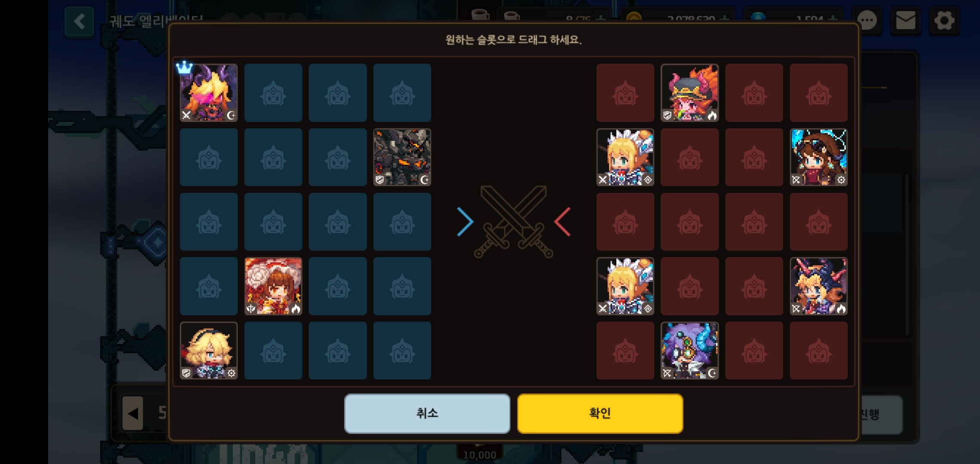The image size is (980, 464).
Task: Click the 확인 confirm button
Action: 600,413
